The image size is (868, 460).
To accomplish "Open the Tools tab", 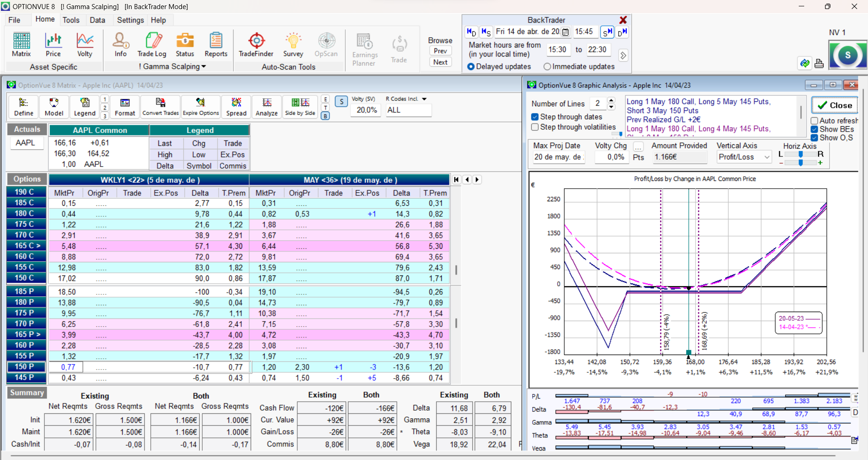I will (x=71, y=20).
